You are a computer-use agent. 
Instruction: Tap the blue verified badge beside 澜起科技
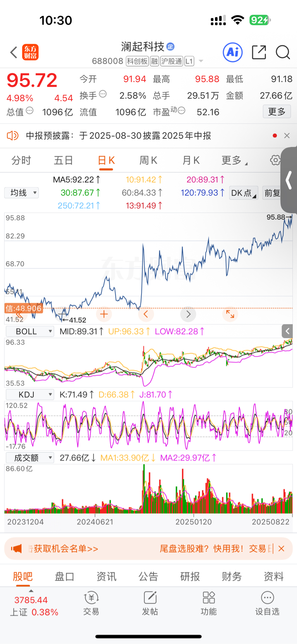(x=170, y=47)
